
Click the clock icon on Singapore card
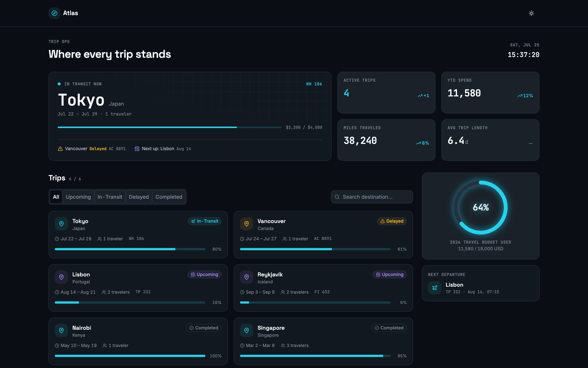tap(242, 345)
